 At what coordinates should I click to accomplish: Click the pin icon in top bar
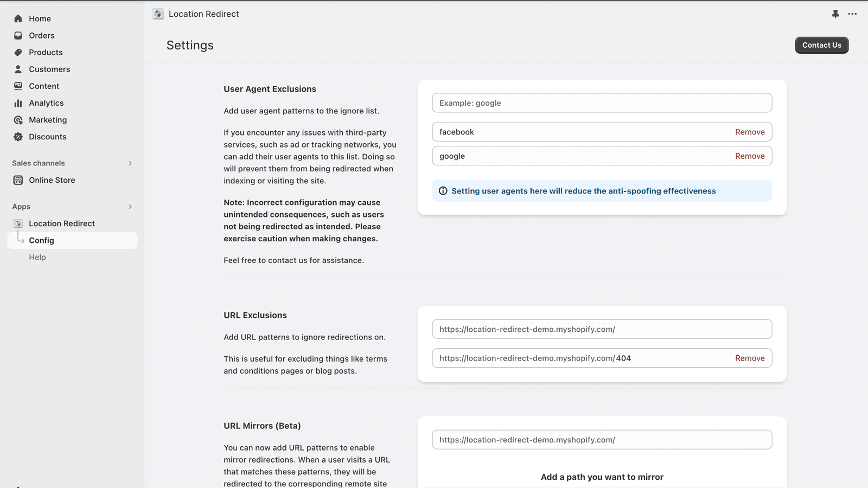click(835, 14)
